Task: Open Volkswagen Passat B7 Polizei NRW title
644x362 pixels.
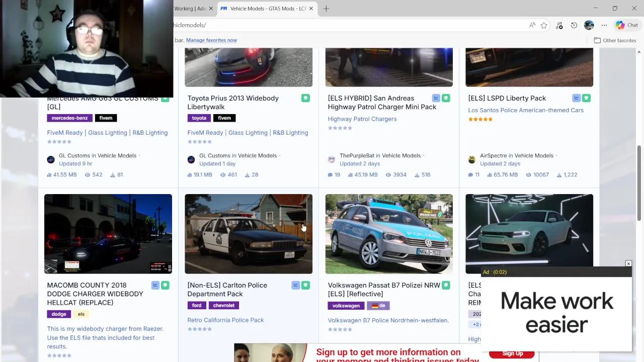Action: [384, 290]
